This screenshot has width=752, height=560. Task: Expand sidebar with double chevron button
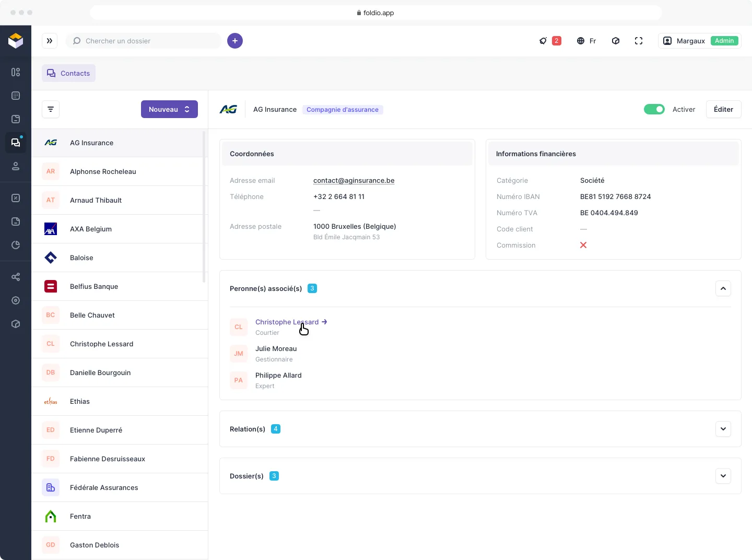(x=50, y=41)
